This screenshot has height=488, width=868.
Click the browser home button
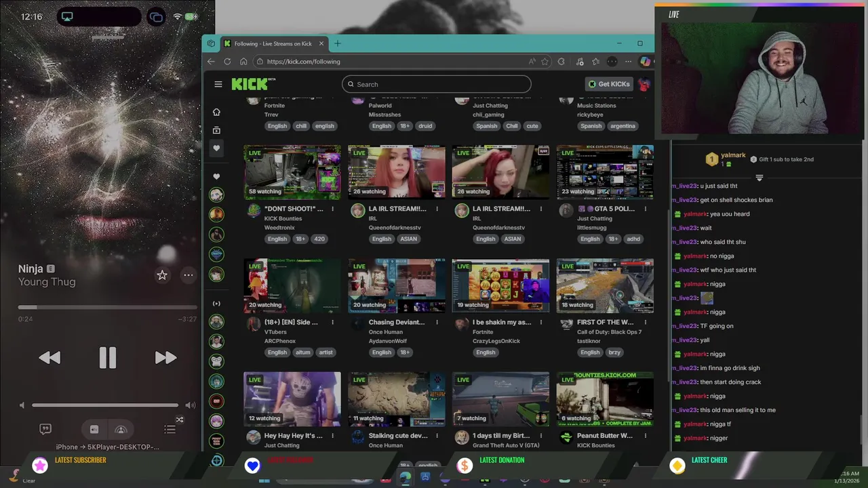pos(243,61)
